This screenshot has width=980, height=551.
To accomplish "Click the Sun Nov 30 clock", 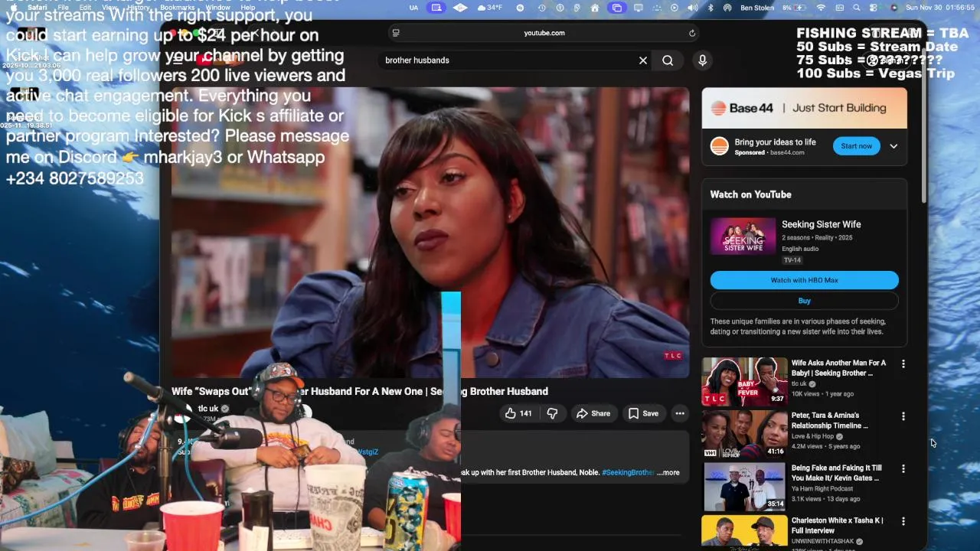I will tap(939, 8).
